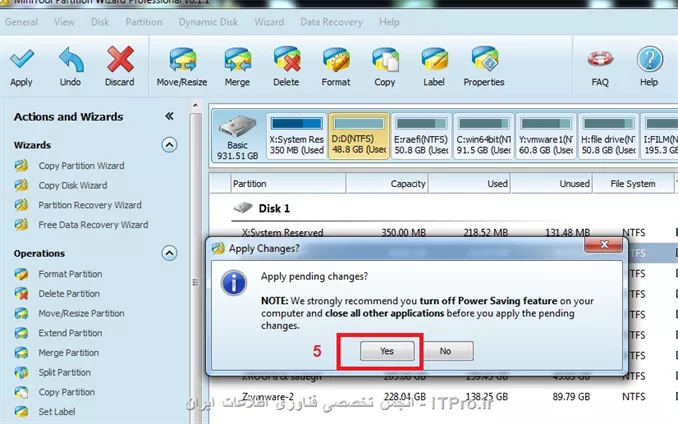Collapse the Actions and Wizards panel
This screenshot has width=678, height=424.
click(169, 116)
